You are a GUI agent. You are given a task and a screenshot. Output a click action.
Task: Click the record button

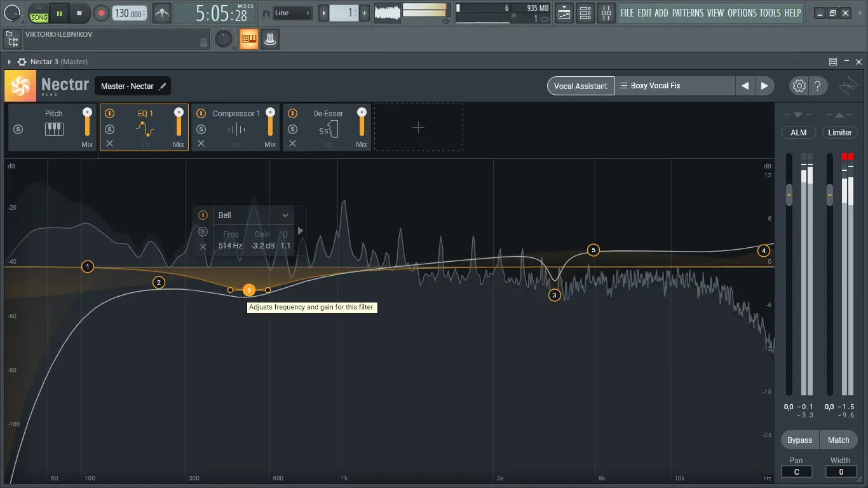point(101,13)
